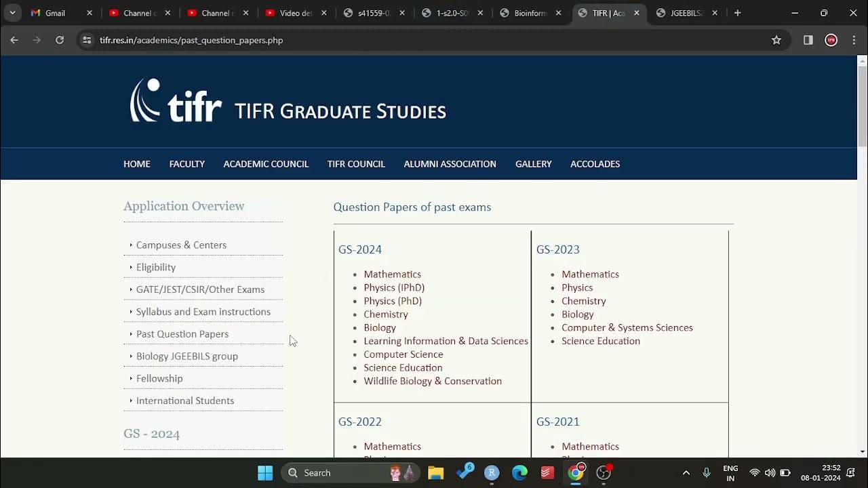Open Chrome profile avatar

point(831,40)
